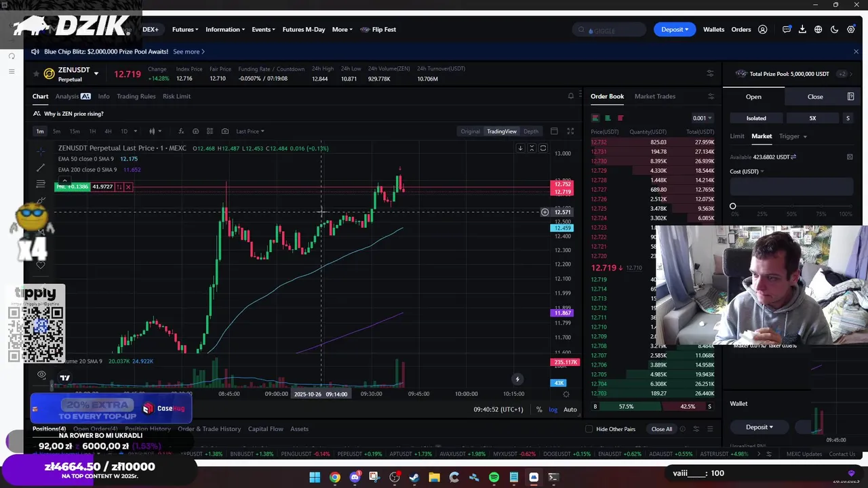
Task: Click the ZENUSDT star coin icon
Action: click(x=49, y=74)
